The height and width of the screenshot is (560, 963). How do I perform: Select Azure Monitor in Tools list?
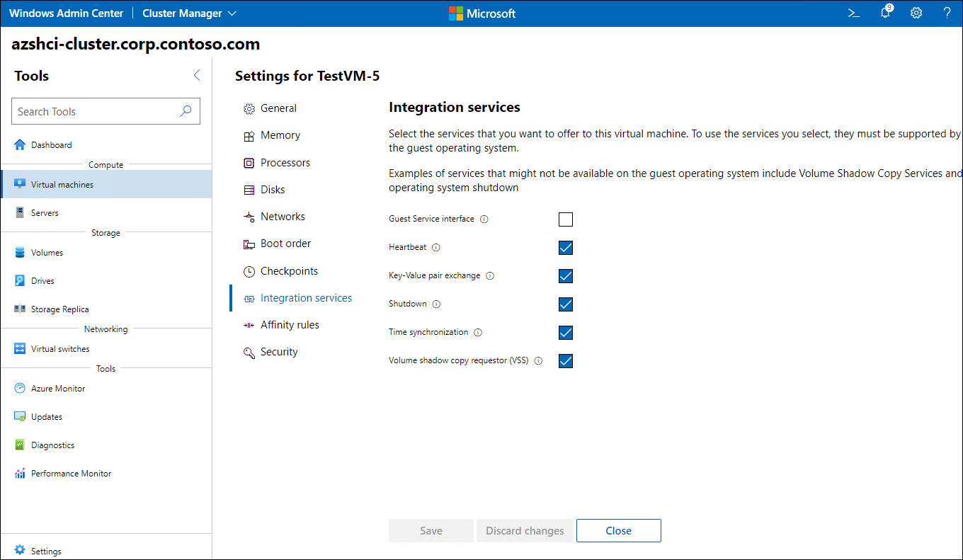106,389
